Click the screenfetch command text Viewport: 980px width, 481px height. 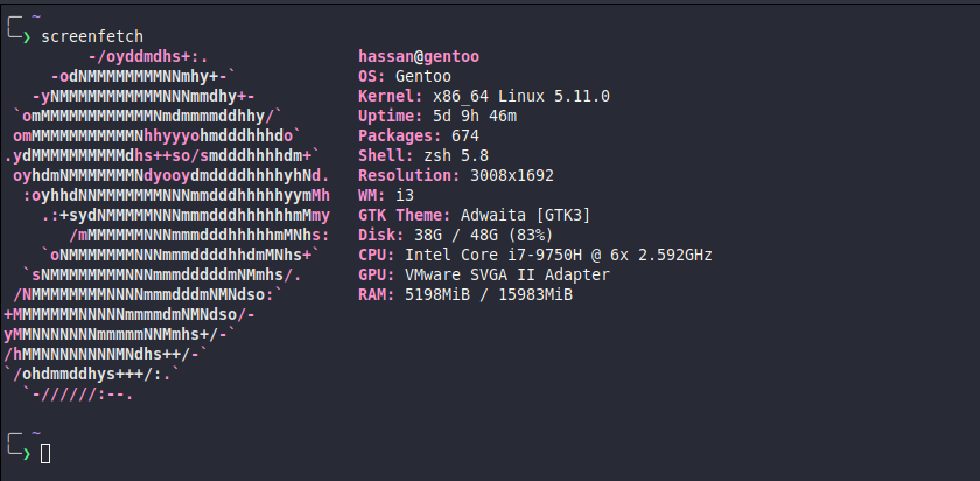[x=92, y=37]
